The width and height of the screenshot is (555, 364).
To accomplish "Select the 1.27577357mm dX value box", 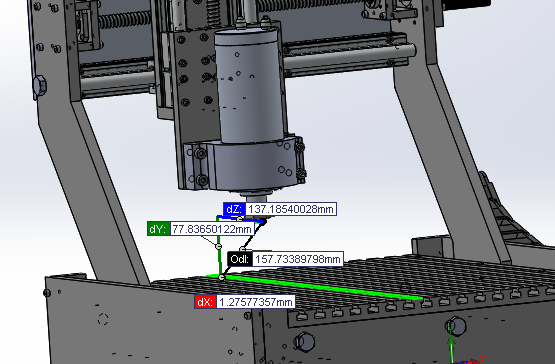I will click(x=256, y=302).
